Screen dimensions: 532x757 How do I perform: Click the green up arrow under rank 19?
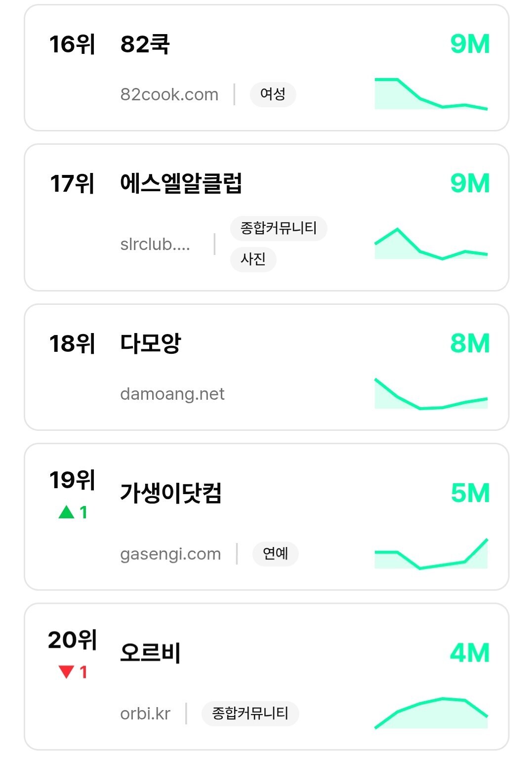pos(66,512)
